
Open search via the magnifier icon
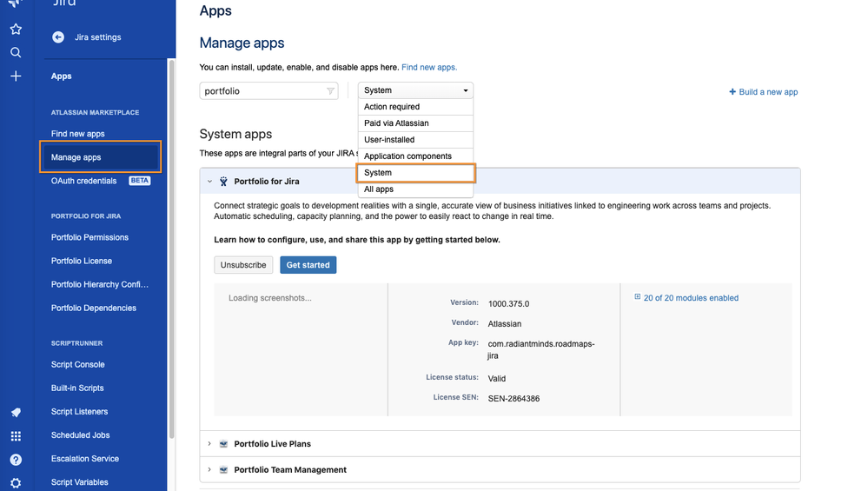pos(16,53)
